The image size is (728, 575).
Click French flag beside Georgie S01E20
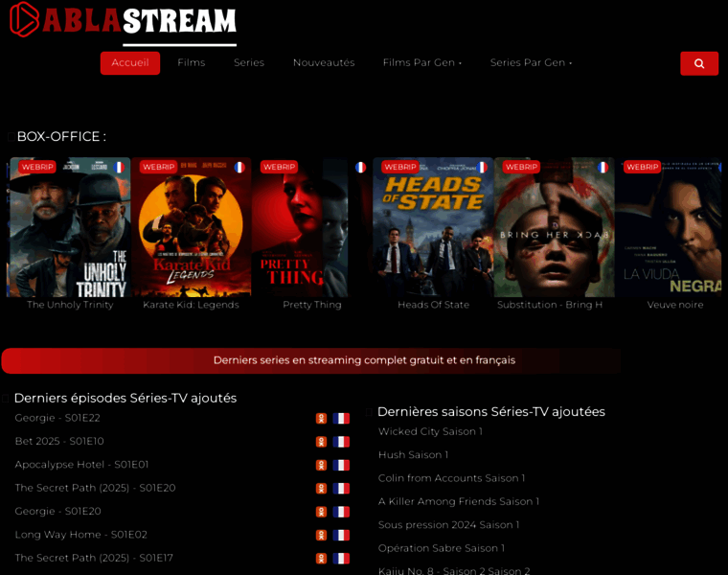341,512
